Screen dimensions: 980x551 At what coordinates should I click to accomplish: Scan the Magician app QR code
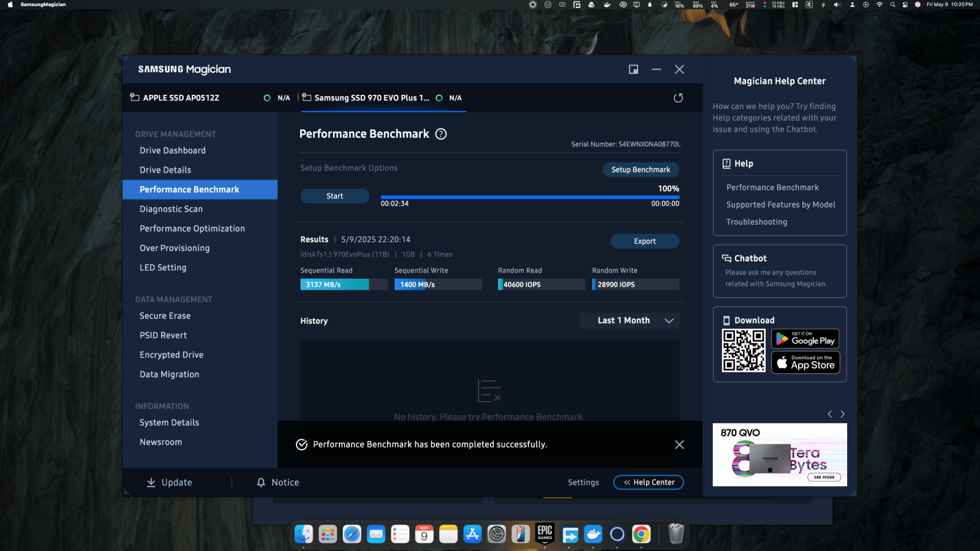pos(744,351)
